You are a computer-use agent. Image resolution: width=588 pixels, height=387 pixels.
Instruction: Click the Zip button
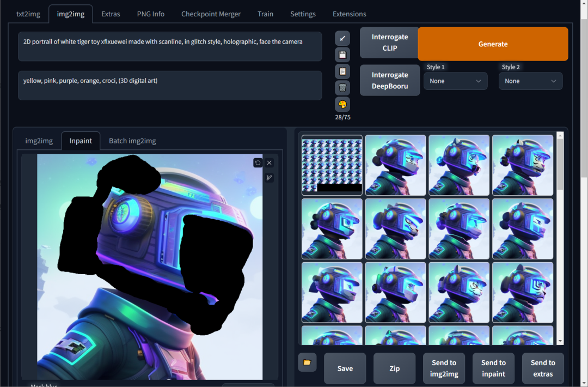pyautogui.click(x=395, y=368)
